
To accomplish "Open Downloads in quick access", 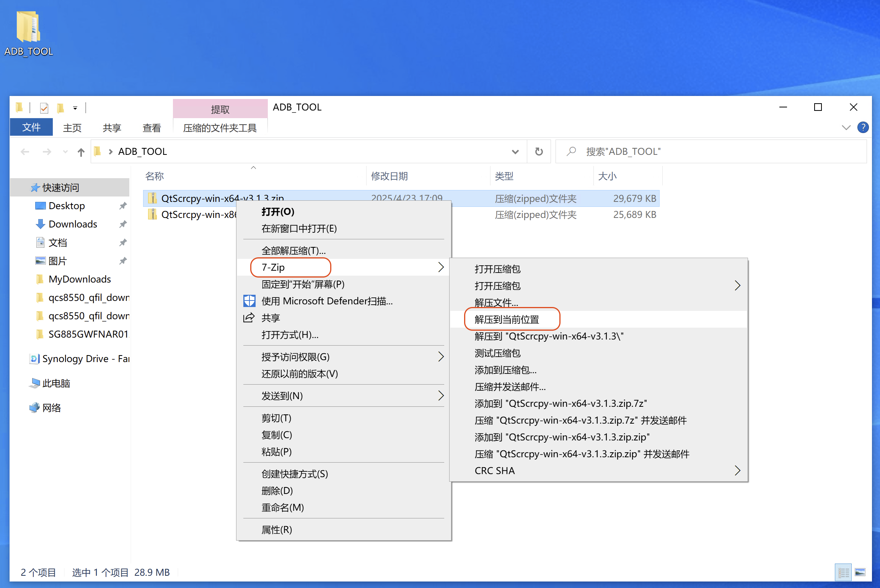I will coord(73,224).
